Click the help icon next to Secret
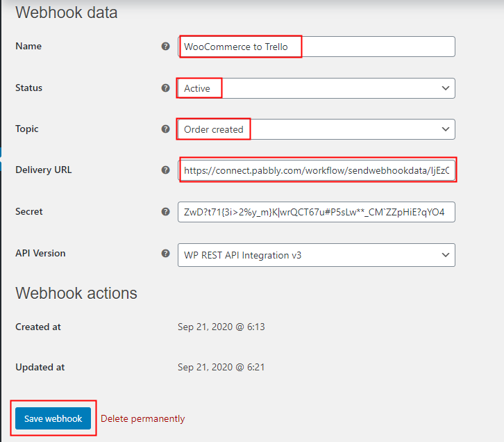Screen dimensions: 504x442 165,211
